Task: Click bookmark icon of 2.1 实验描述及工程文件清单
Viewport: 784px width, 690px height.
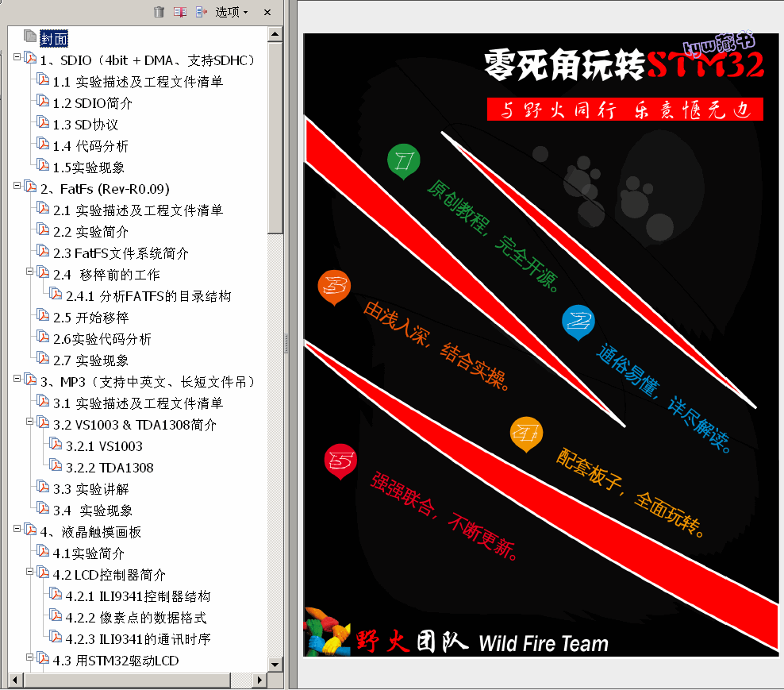Action: [x=44, y=208]
